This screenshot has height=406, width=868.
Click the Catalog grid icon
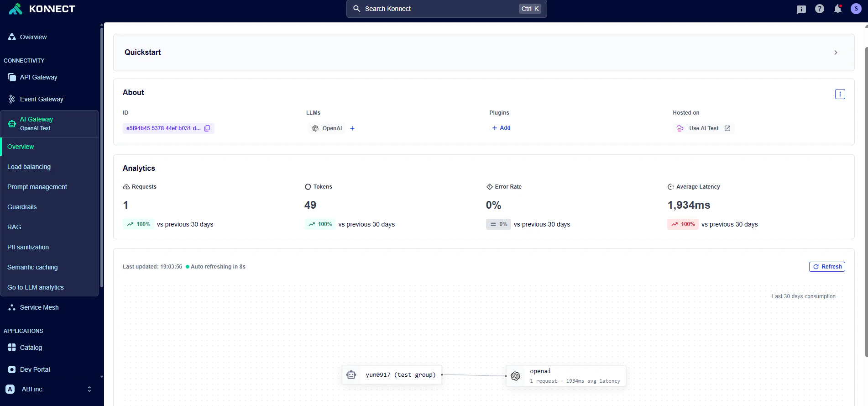(12, 348)
